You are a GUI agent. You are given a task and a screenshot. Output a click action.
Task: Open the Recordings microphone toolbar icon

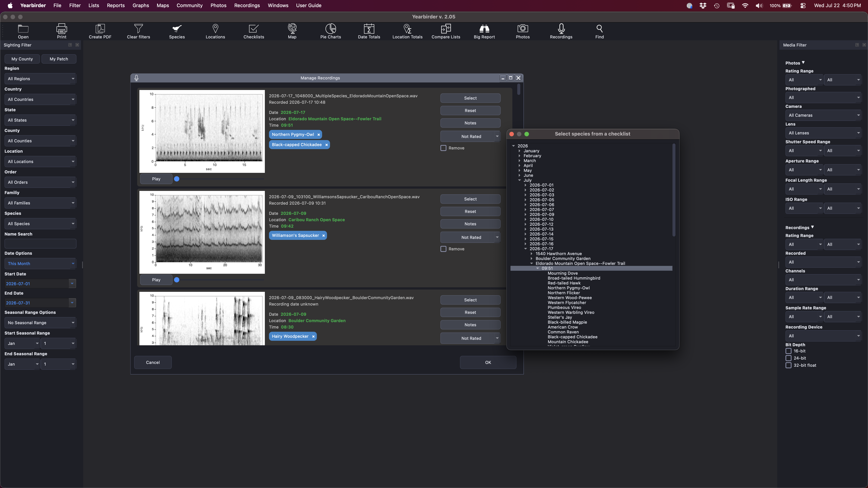(561, 28)
